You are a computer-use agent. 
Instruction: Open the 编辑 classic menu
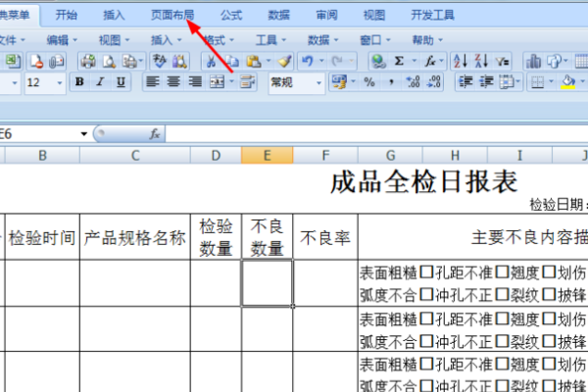(62, 40)
